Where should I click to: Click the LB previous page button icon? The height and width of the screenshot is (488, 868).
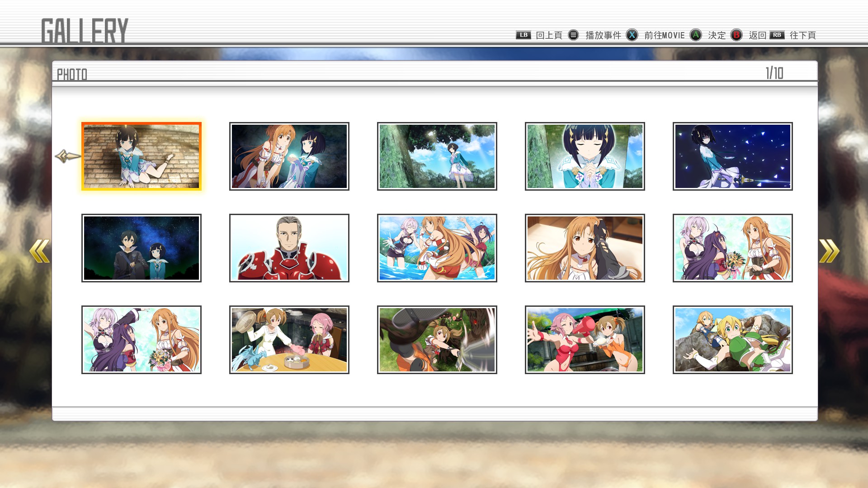523,35
